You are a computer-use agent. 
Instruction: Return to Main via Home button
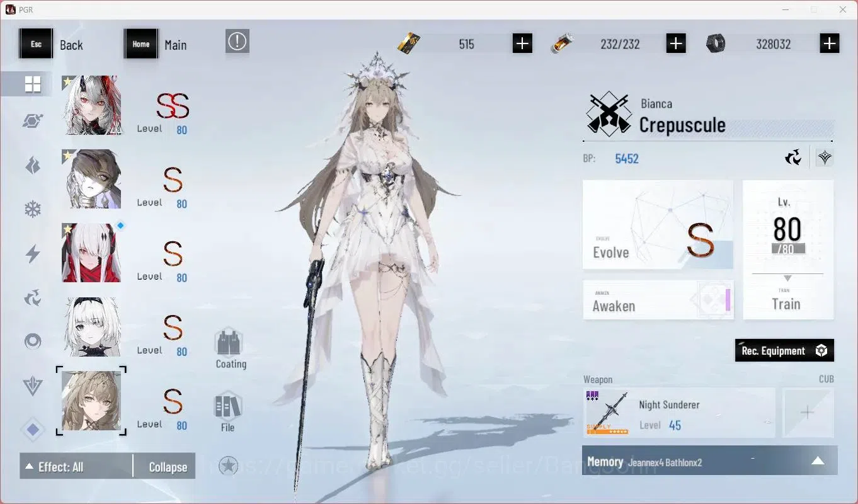tap(141, 44)
